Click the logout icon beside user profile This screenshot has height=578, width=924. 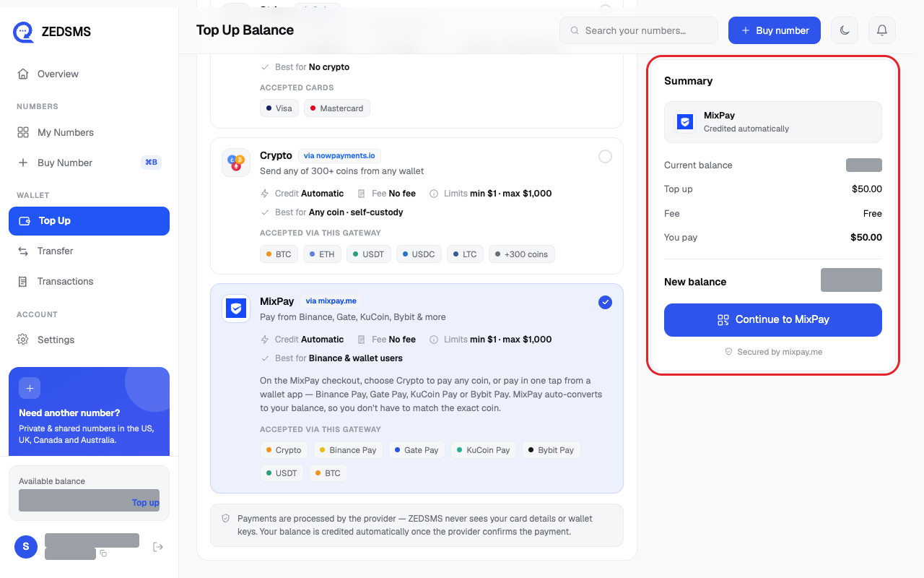pyautogui.click(x=158, y=547)
